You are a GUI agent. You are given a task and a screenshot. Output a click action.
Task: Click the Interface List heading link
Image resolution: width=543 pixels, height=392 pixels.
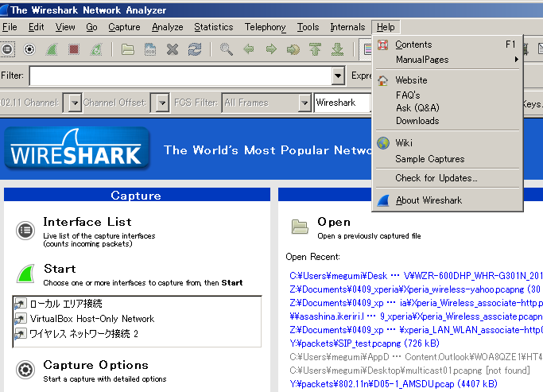[x=87, y=222]
